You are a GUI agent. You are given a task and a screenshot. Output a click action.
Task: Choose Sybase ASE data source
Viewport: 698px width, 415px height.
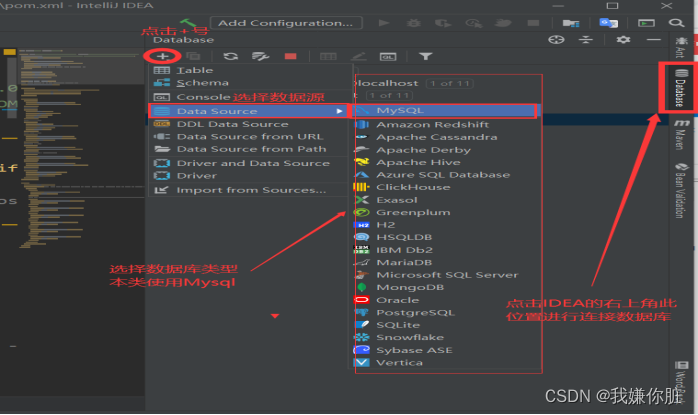pyautogui.click(x=446, y=350)
